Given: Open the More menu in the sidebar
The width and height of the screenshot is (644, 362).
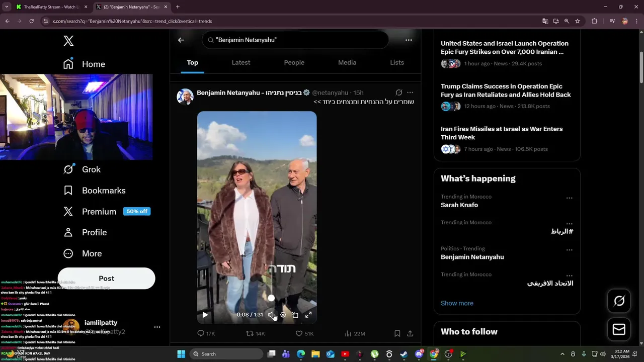Looking at the screenshot, I should 83,253.
